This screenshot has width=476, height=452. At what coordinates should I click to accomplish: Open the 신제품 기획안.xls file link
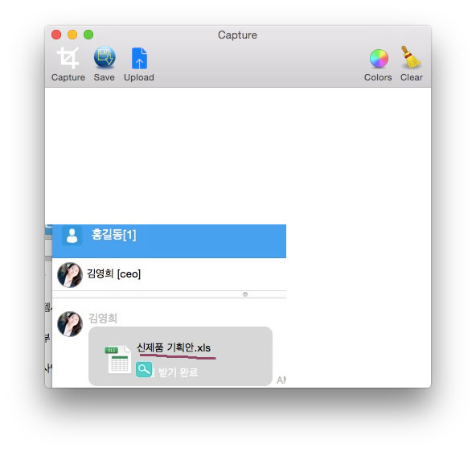174,347
